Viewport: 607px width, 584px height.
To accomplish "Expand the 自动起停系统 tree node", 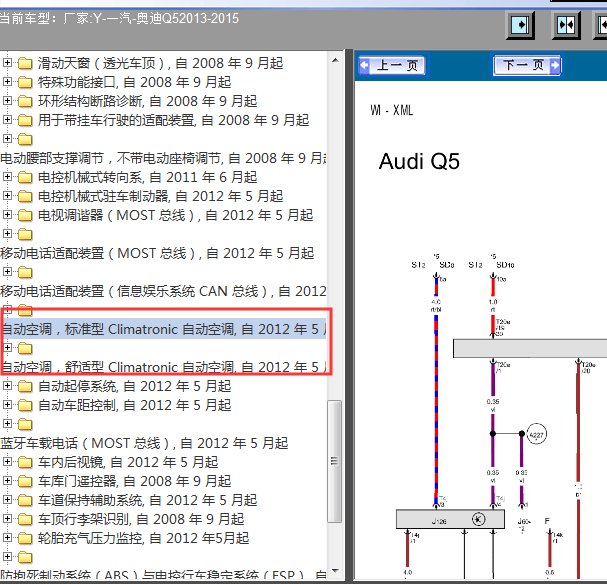I will (7, 385).
